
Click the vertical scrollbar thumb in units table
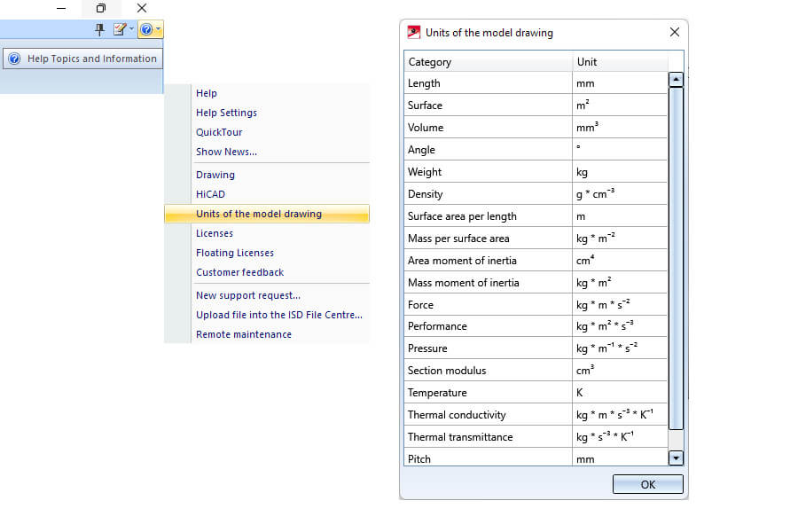pyautogui.click(x=676, y=258)
